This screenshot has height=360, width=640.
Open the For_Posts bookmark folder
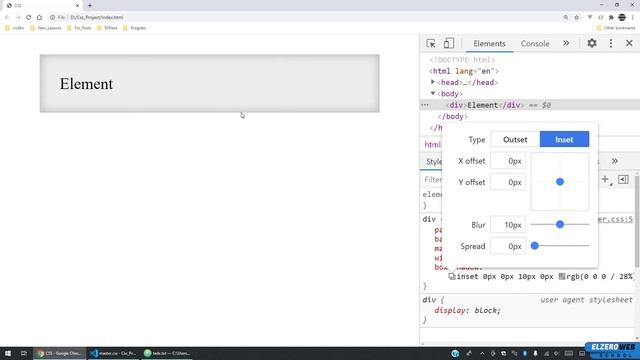79,28
